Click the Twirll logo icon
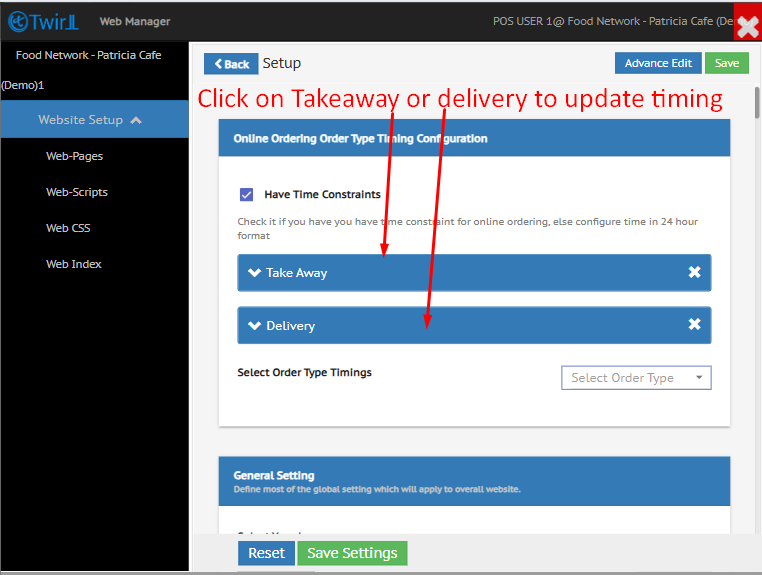This screenshot has width=762, height=575. (x=20, y=21)
